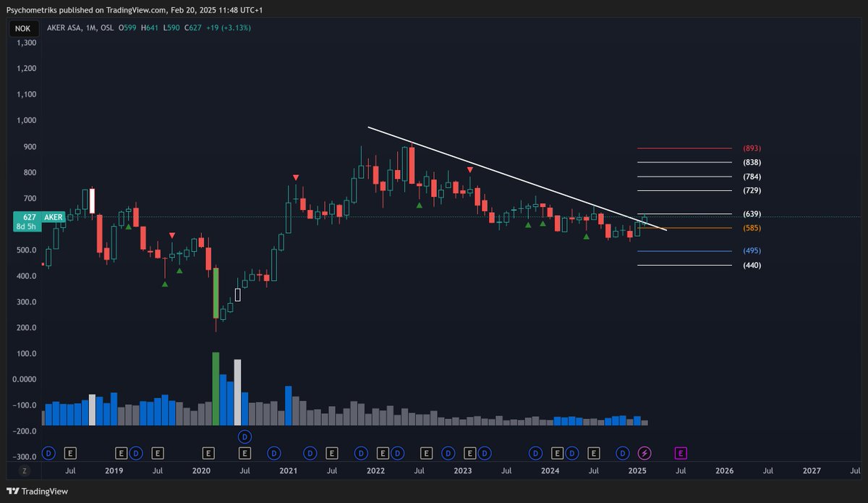Image resolution: width=868 pixels, height=503 pixels.
Task: Click the 2027 label on the time axis
Action: tap(812, 470)
